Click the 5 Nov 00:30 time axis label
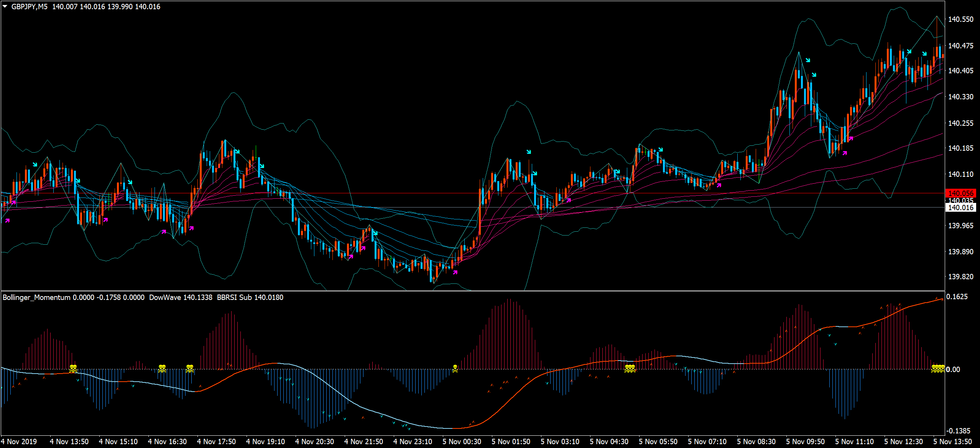 [x=462, y=441]
